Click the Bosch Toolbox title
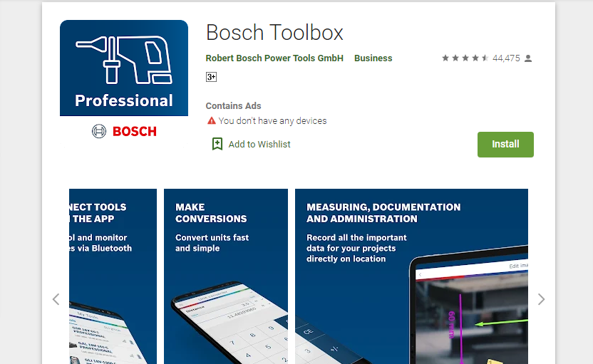Screen dimensions: 593x364 coord(274,32)
